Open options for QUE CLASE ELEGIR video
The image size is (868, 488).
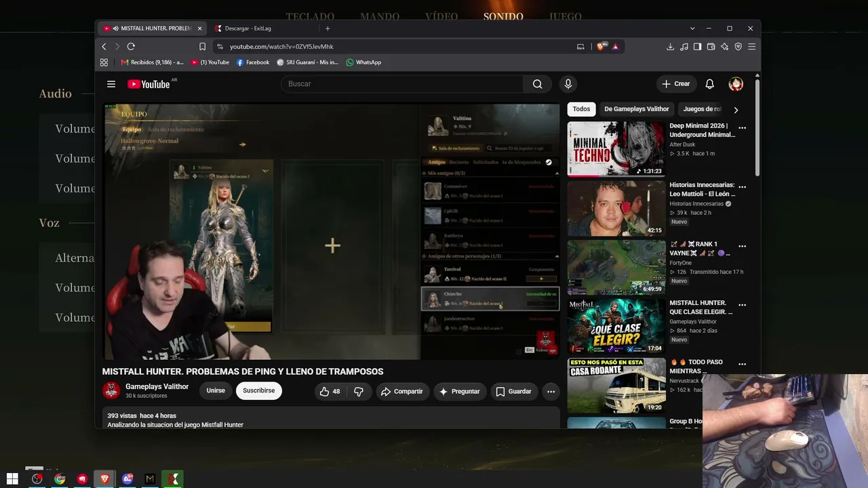tap(742, 305)
